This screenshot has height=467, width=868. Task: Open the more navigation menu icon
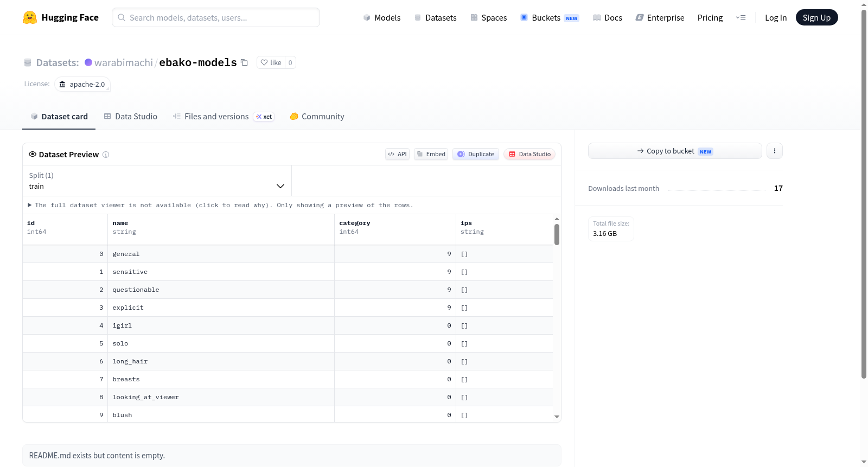(x=741, y=17)
